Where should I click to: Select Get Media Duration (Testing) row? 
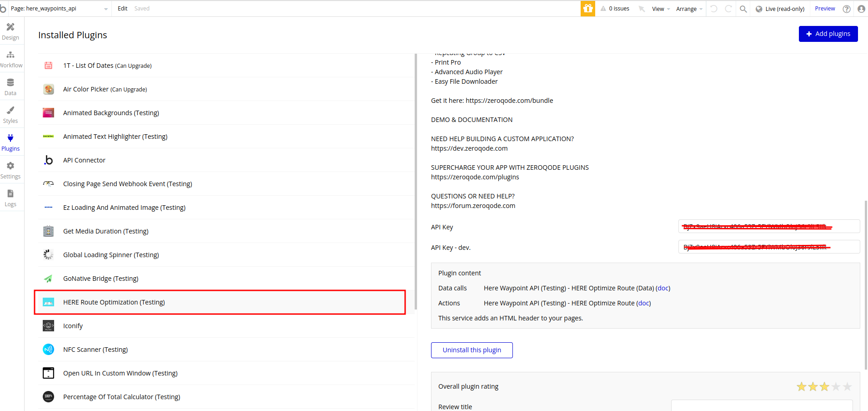tap(226, 231)
